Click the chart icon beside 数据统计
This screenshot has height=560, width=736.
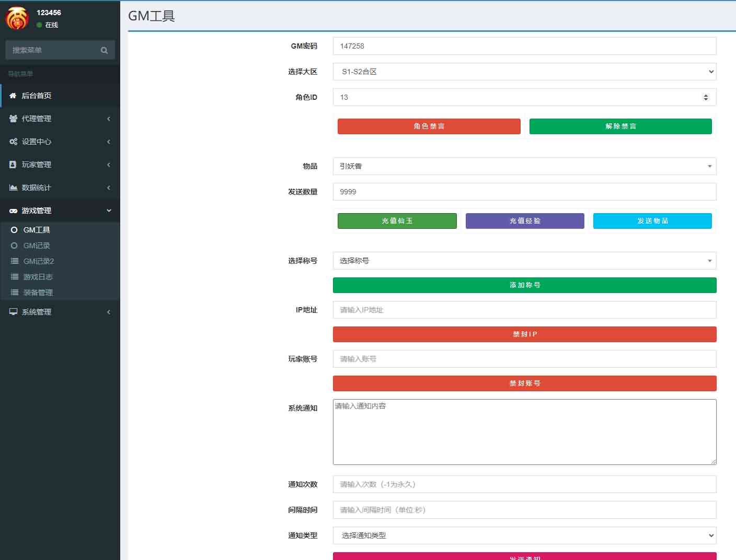(13, 188)
